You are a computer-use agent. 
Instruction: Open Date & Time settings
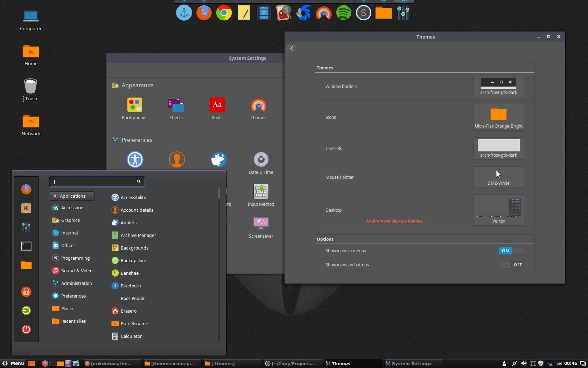click(x=261, y=163)
